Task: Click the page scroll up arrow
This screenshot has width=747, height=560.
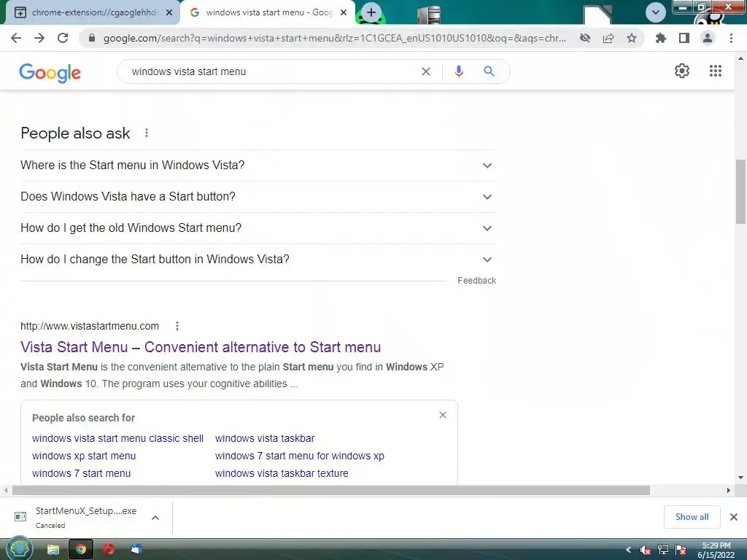Action: [x=740, y=58]
